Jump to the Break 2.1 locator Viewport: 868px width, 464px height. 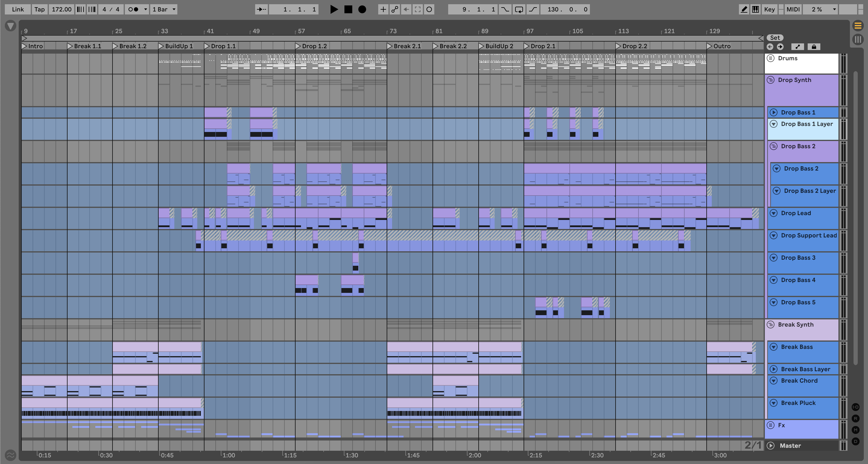click(x=390, y=46)
